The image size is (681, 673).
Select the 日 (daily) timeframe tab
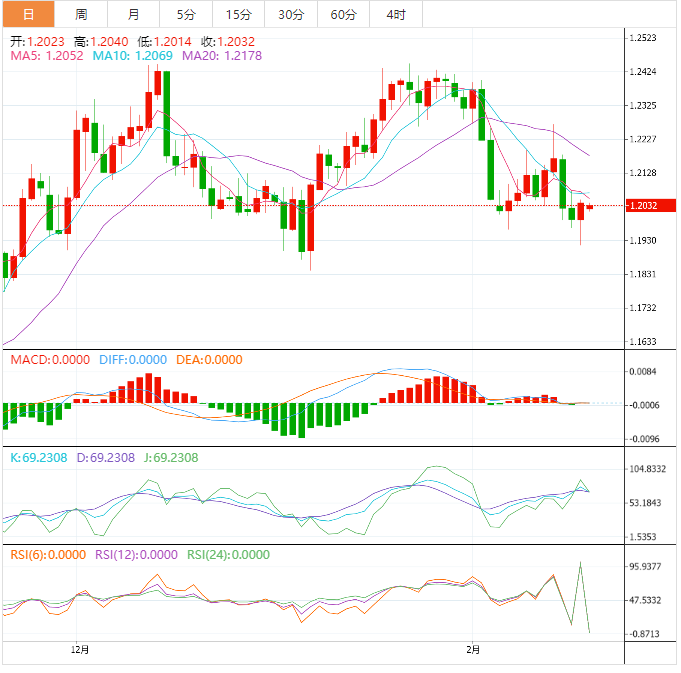pos(27,15)
